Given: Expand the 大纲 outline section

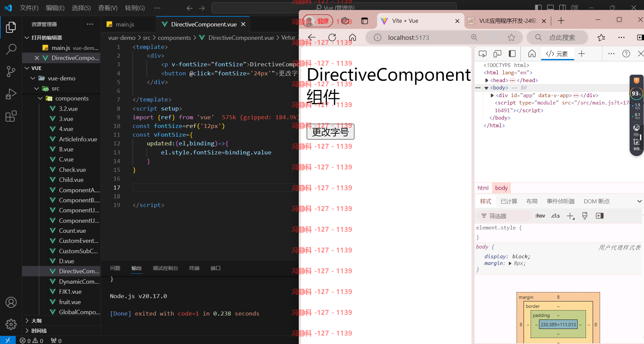Looking at the screenshot, I should click(27, 321).
